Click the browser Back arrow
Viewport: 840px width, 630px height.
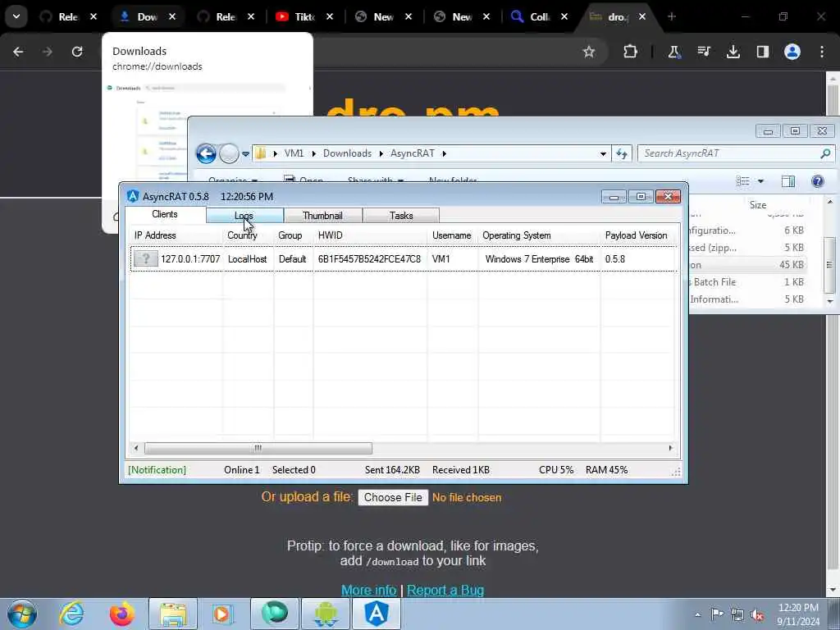(18, 52)
